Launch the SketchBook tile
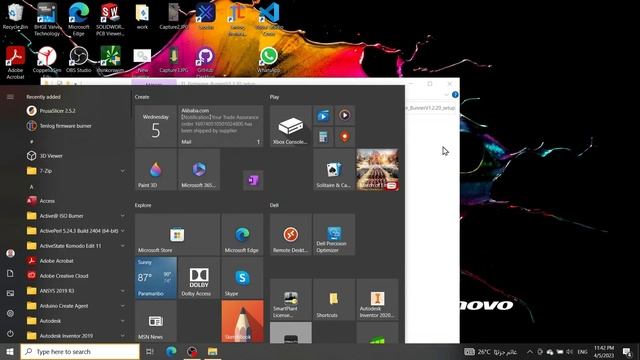Viewport: 640px width, 360px height. pos(242,321)
